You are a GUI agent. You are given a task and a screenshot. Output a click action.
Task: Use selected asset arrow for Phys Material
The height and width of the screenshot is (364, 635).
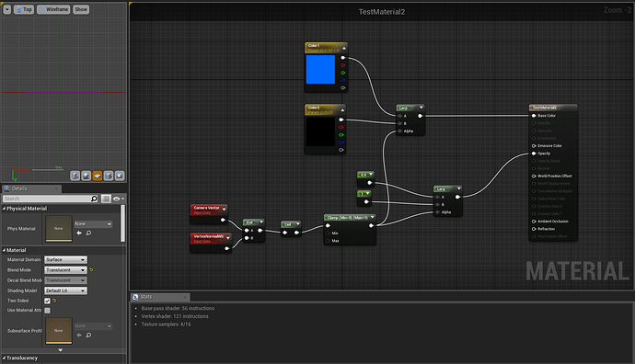[x=79, y=233]
